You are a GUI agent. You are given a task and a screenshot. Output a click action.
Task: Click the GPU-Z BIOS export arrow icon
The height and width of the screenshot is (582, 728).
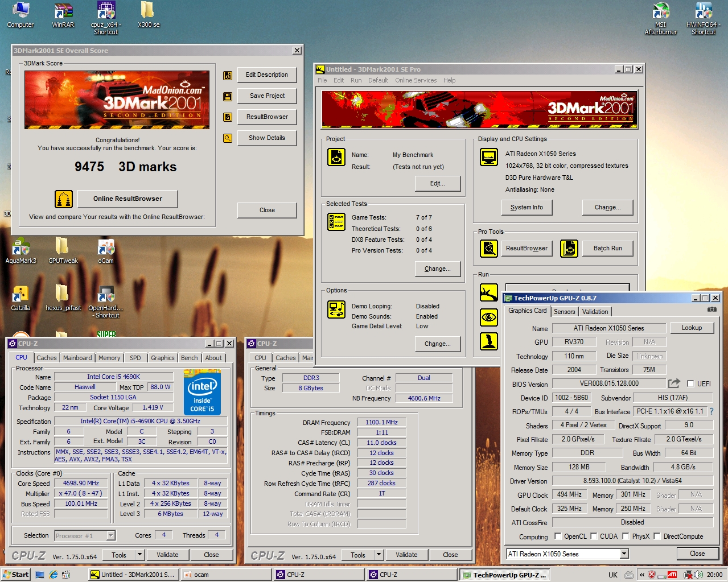674,383
